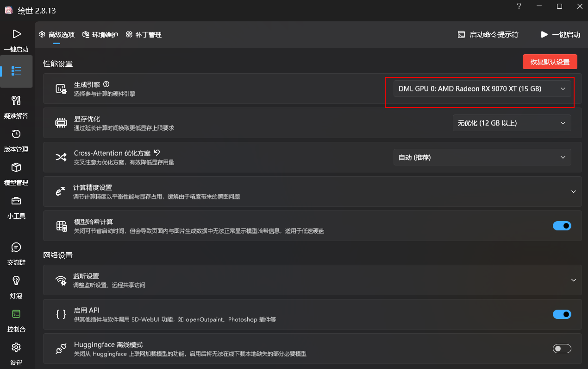This screenshot has width=588, height=369.
Task: Switch to the 环境维护 tab
Action: 100,35
